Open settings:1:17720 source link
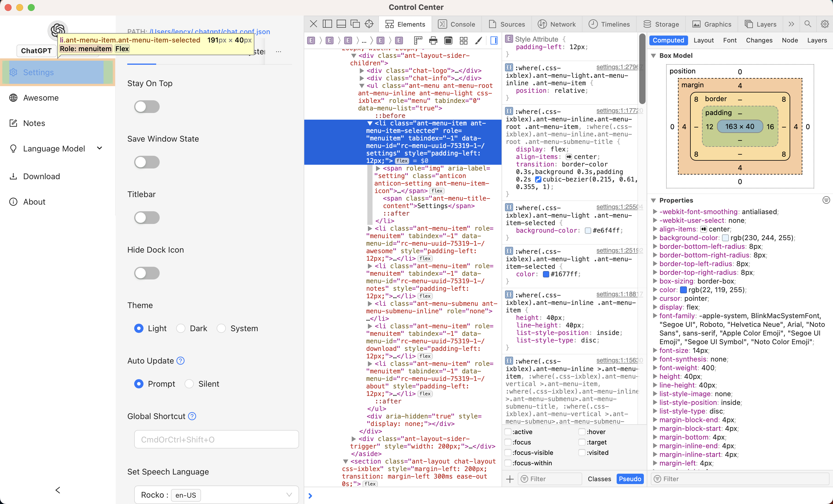This screenshot has width=833, height=504. (619, 110)
